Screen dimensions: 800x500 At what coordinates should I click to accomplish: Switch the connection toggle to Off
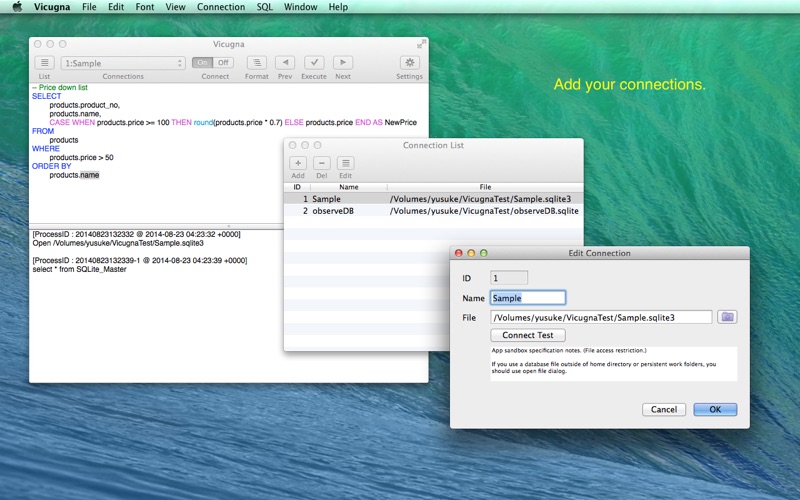click(223, 62)
